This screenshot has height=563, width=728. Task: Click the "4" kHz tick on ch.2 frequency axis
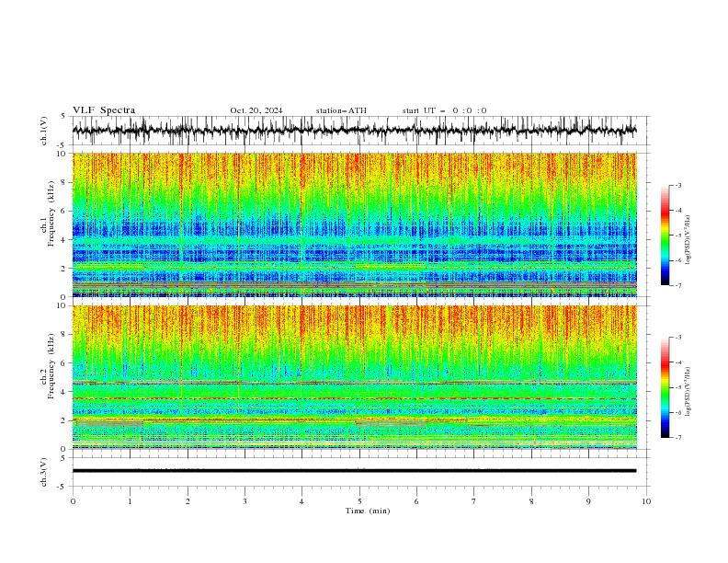[65, 392]
